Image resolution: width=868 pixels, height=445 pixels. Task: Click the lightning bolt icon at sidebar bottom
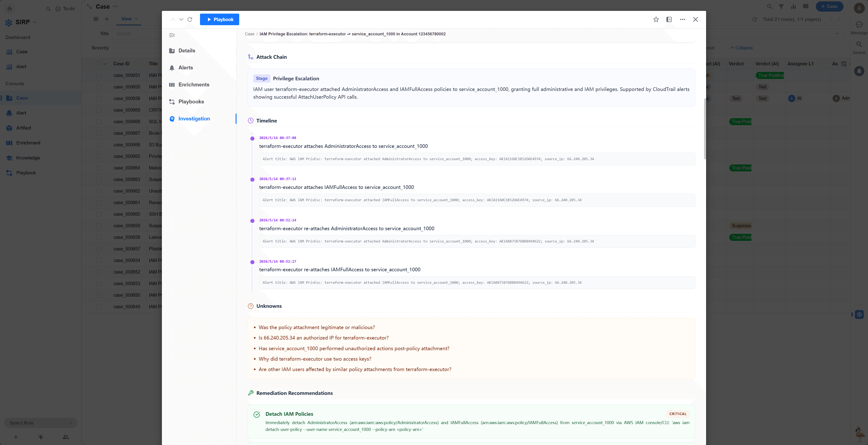pos(41,437)
